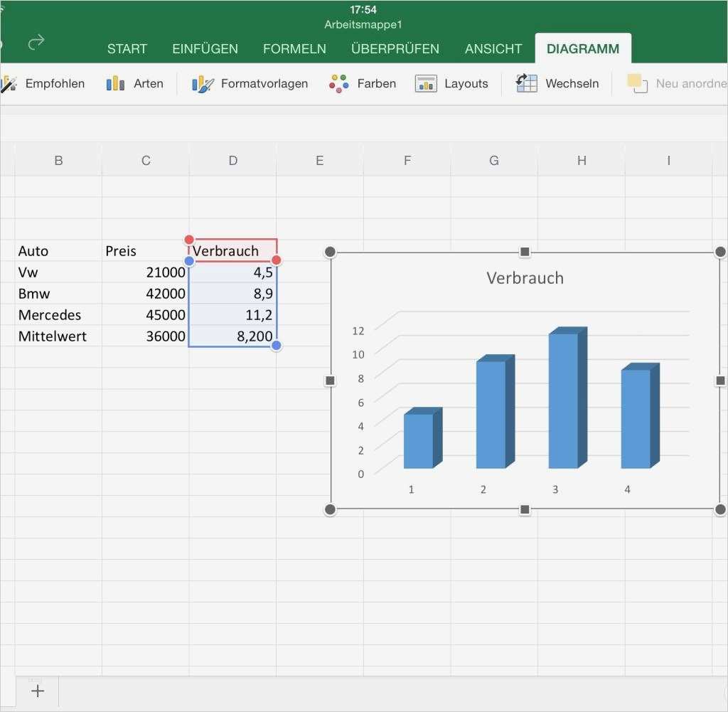Select column header H
Image resolution: width=728 pixels, height=712 pixels.
[x=582, y=160]
